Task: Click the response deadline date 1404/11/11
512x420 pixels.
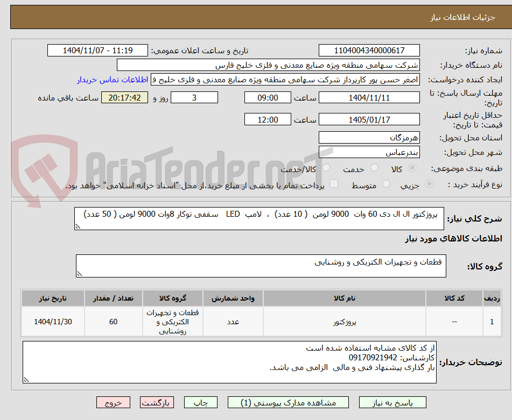Action: click(x=369, y=97)
